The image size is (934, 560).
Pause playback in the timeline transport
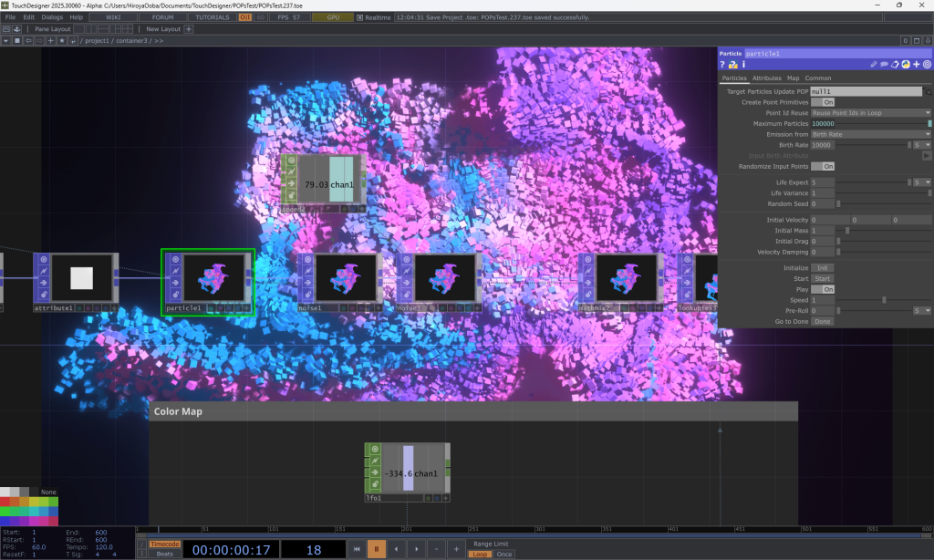pos(374,549)
